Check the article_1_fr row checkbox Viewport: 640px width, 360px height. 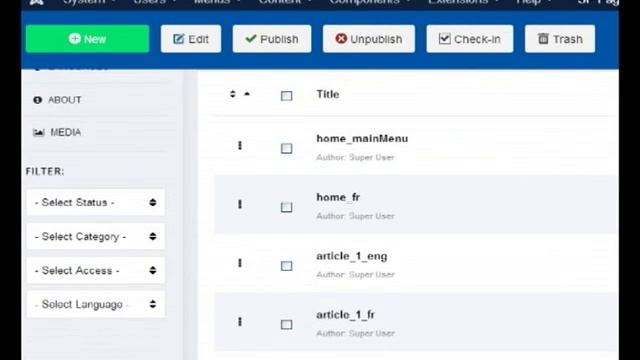pos(287,324)
